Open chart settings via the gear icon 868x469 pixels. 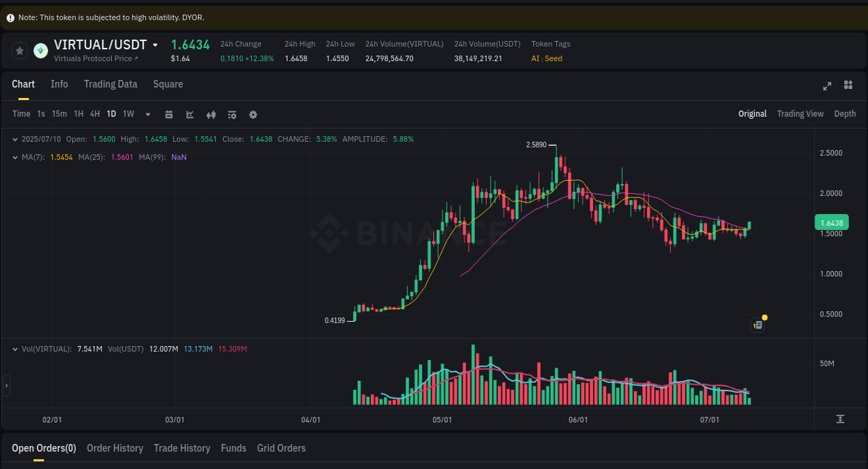tap(253, 114)
